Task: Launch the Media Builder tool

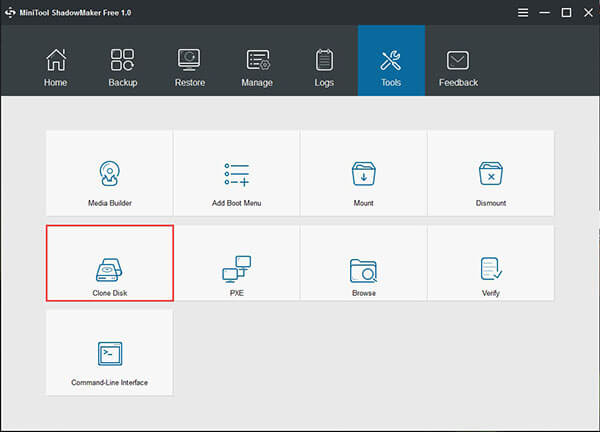Action: pos(109,173)
